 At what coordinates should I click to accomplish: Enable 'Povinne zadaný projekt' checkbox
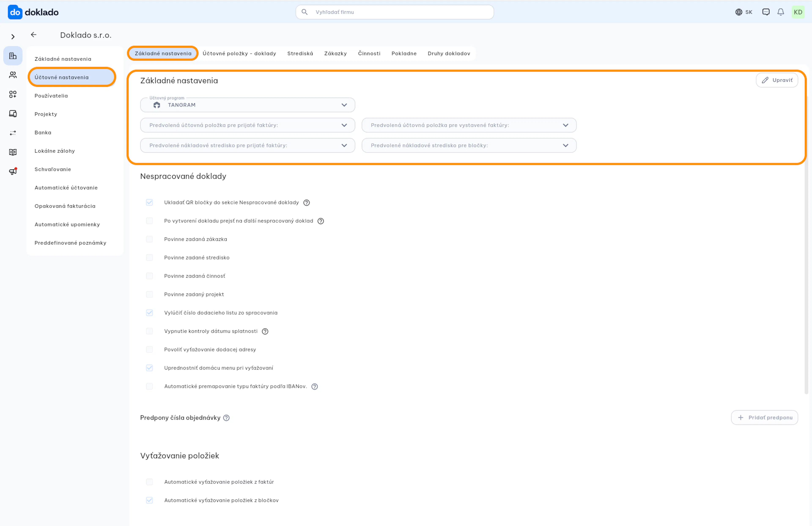click(x=149, y=294)
